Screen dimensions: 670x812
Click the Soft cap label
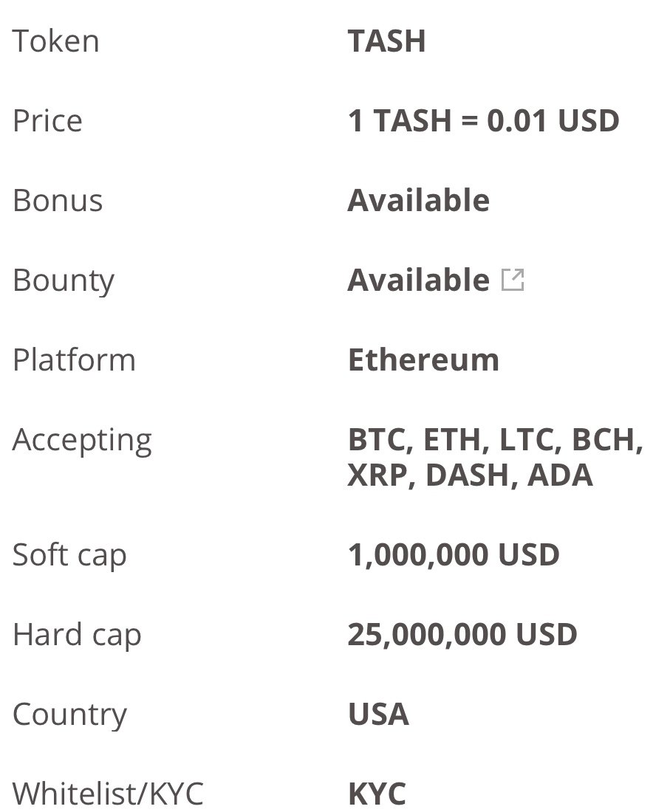click(x=69, y=556)
